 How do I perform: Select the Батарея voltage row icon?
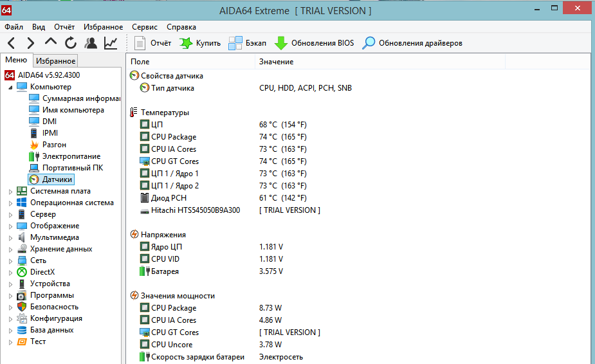coord(145,271)
